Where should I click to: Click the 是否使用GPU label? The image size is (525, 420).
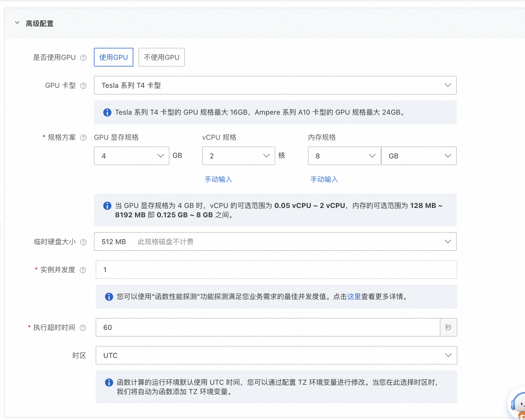tap(54, 57)
